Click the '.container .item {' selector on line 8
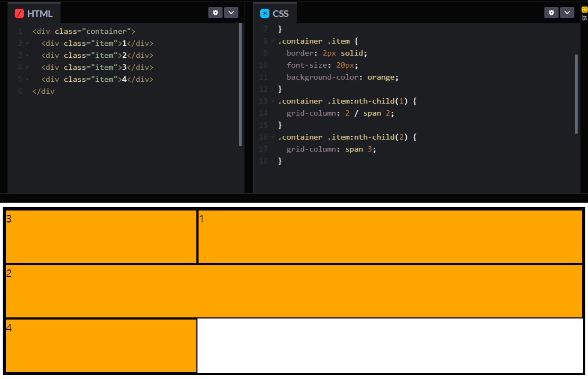 [x=318, y=41]
